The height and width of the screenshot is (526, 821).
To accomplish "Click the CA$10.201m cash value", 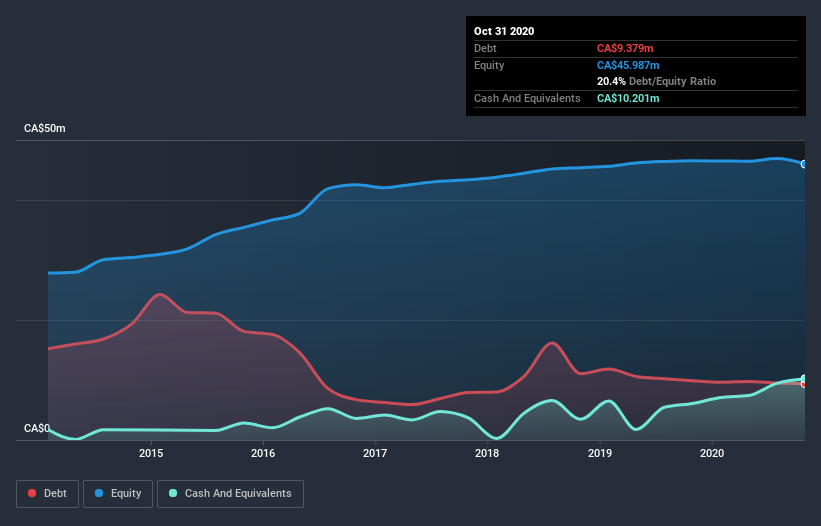I will [628, 98].
